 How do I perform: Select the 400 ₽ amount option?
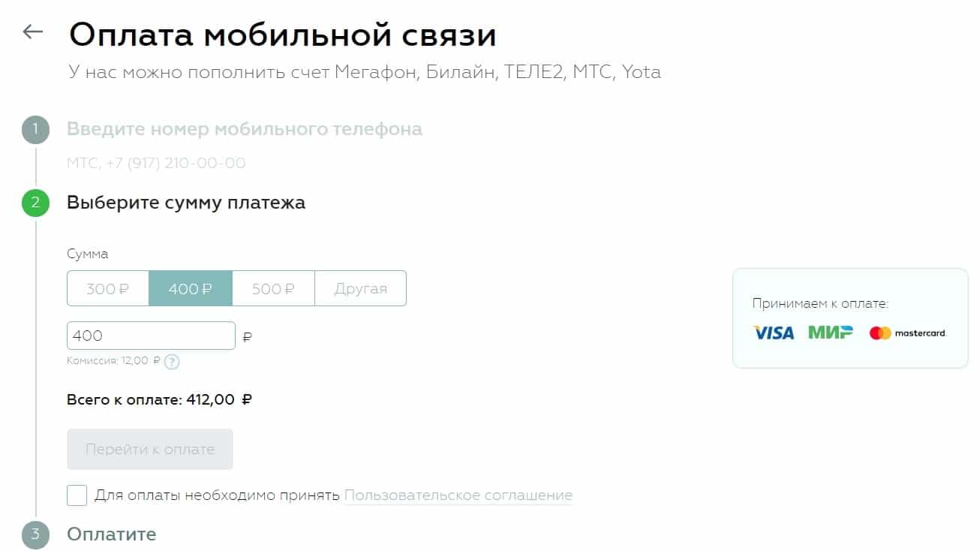click(191, 288)
